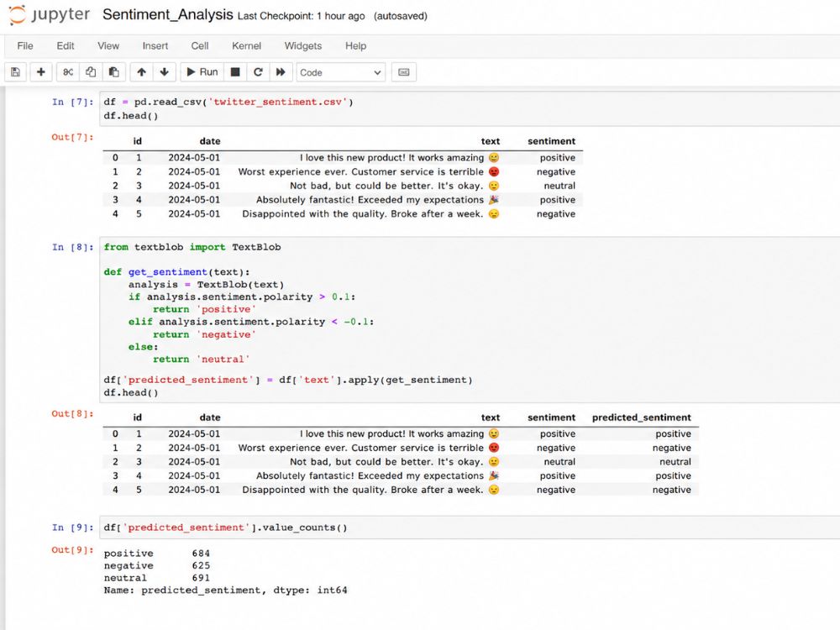This screenshot has height=630, width=840.
Task: Click 'Disappointed with the quality' text in Out[7]
Action: tap(314, 213)
